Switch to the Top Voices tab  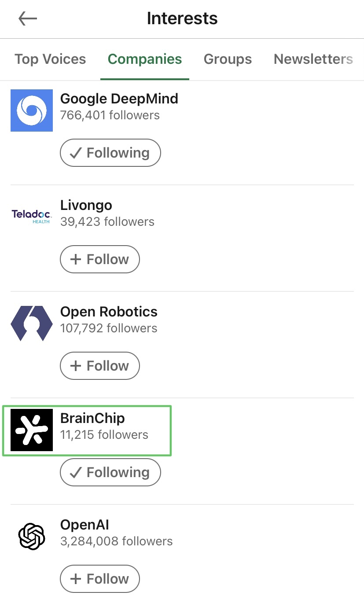(x=50, y=59)
